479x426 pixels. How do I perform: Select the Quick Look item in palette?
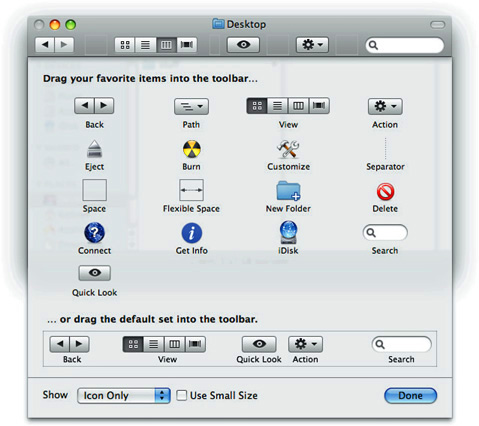95,273
